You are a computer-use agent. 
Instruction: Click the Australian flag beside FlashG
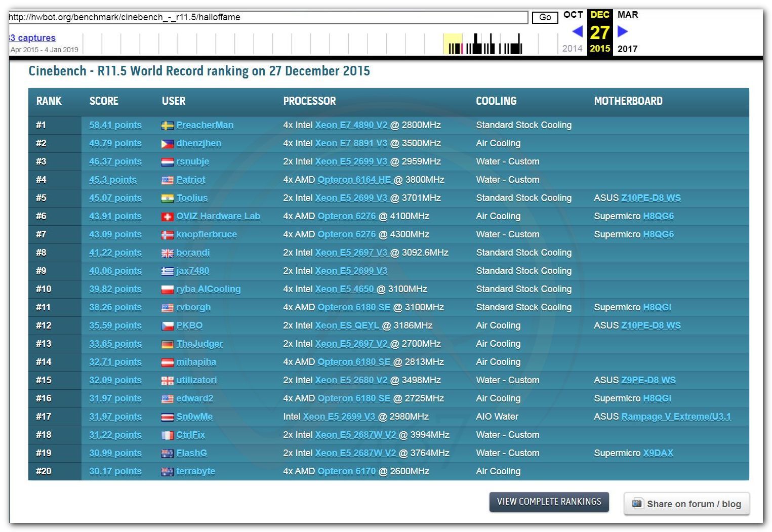click(x=167, y=454)
